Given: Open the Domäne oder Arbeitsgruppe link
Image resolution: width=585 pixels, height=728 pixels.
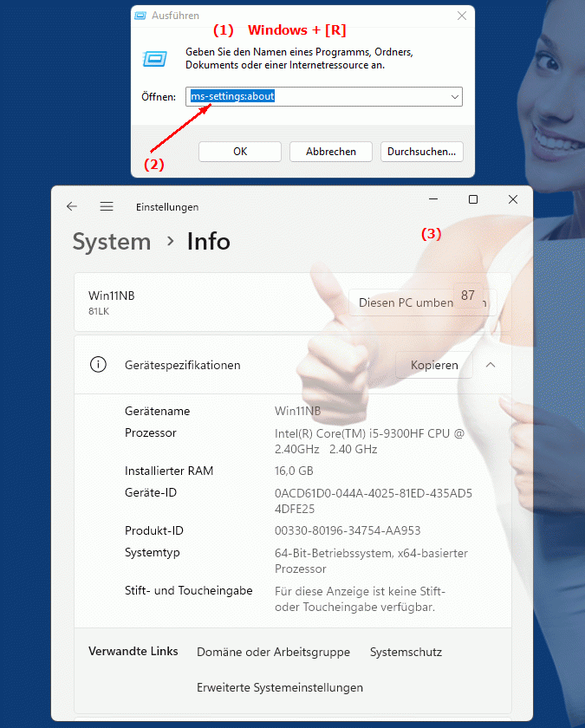Looking at the screenshot, I should tap(274, 653).
